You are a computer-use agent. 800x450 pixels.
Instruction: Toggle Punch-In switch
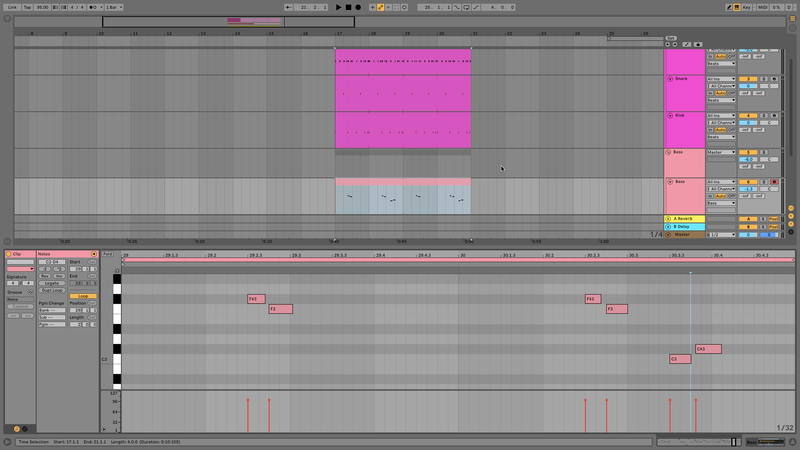point(457,7)
